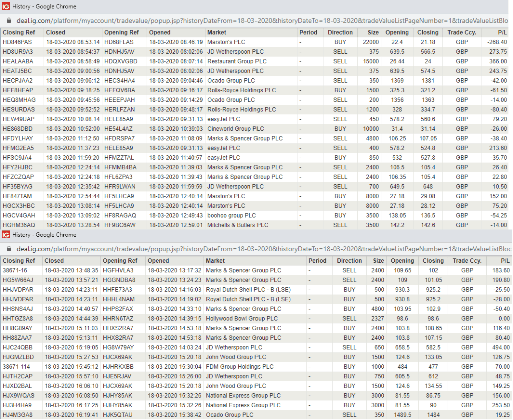513x420 pixels.
Task: Click opening ref HJK5QTAU
Action: [117, 415]
